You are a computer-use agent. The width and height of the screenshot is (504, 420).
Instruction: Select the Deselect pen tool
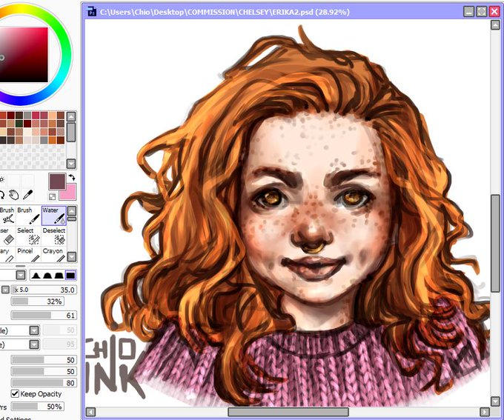(54, 236)
